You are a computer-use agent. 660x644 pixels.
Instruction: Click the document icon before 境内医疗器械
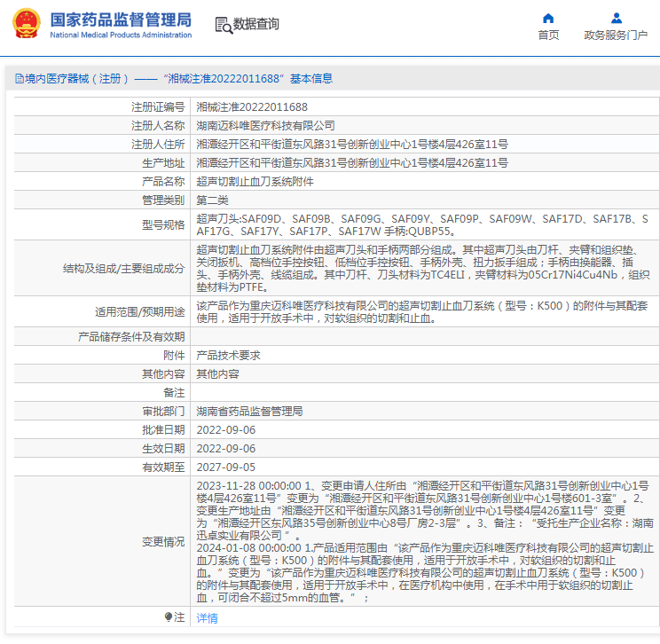19,79
